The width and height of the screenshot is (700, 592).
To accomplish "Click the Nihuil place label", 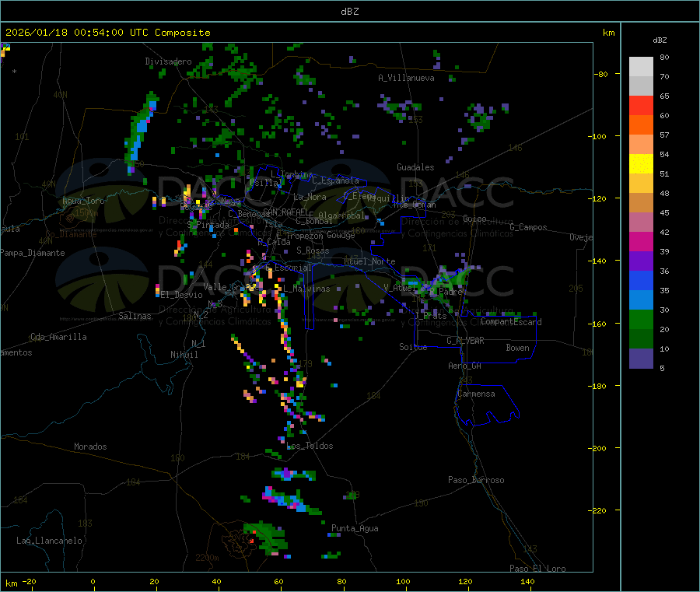I will pos(184,355).
